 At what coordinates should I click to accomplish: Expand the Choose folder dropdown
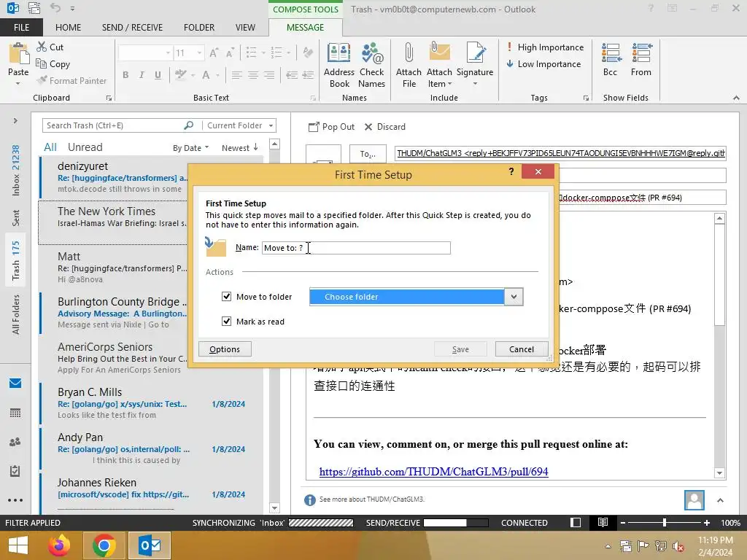click(x=514, y=297)
